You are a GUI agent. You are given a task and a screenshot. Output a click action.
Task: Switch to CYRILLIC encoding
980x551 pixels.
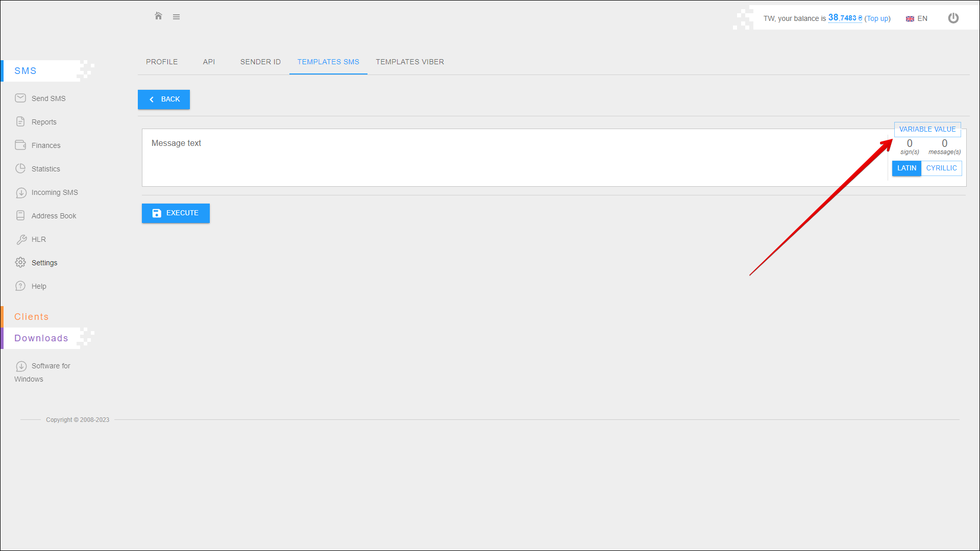point(941,168)
